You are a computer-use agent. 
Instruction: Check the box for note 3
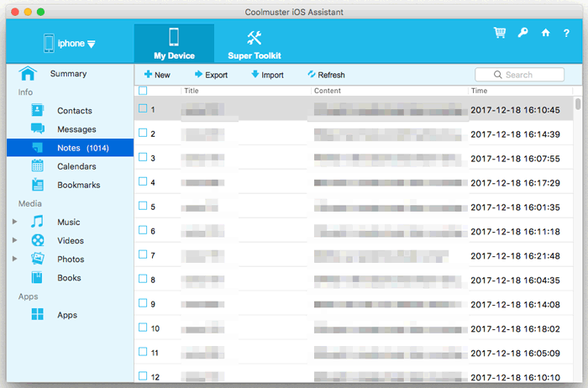[x=143, y=157]
